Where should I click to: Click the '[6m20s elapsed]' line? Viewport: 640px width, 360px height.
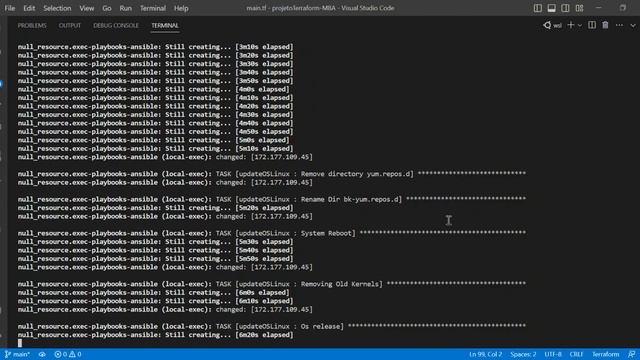click(x=156, y=335)
